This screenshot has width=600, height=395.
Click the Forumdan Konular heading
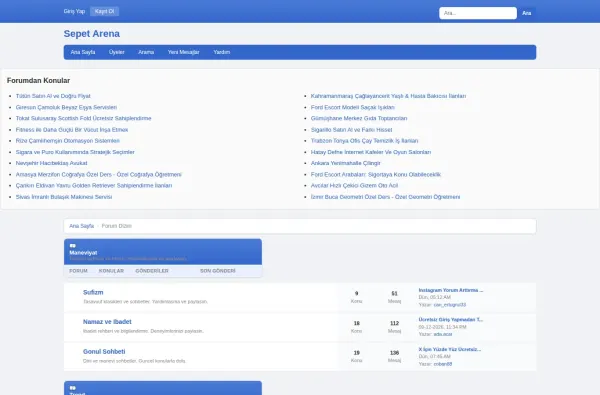pos(38,81)
